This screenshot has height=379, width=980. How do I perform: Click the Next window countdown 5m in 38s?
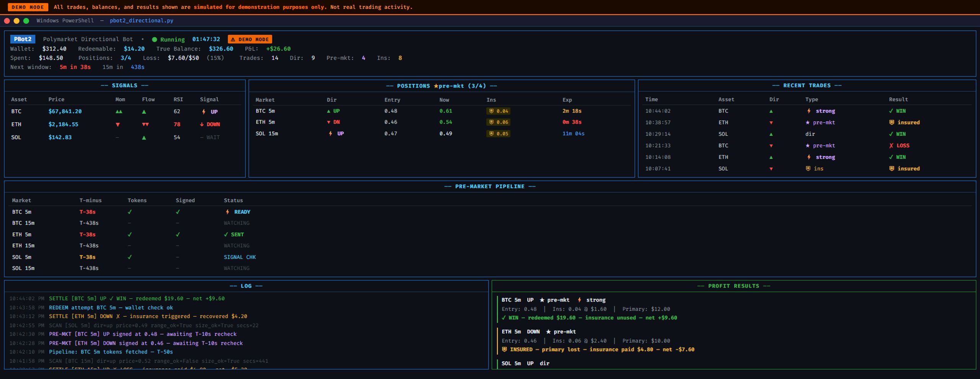click(75, 67)
